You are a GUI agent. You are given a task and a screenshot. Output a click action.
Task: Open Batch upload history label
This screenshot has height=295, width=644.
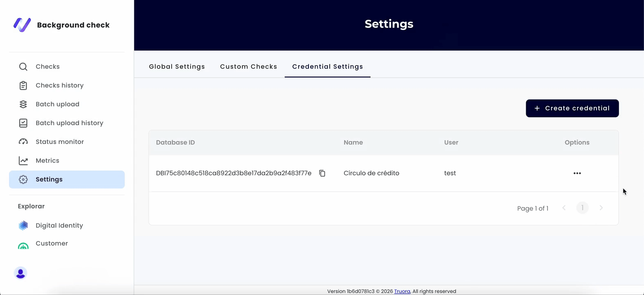click(69, 123)
